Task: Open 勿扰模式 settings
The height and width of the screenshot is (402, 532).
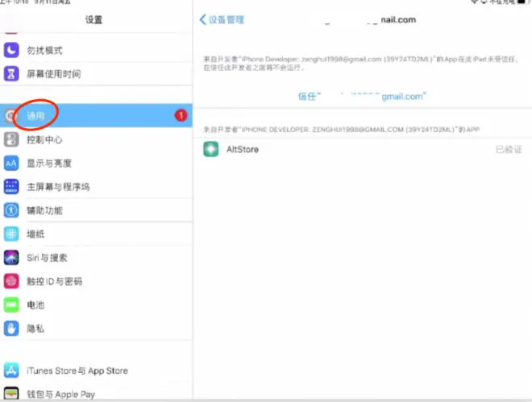Action: click(x=97, y=50)
